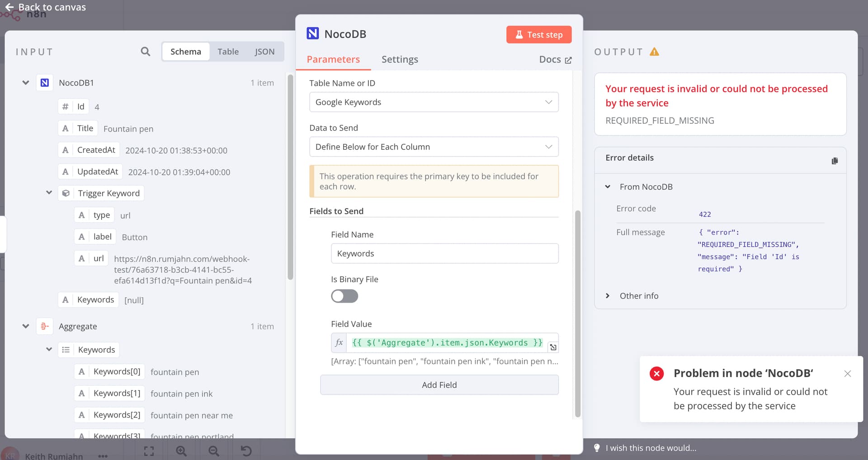Click the reset zoom icon

tap(246, 451)
